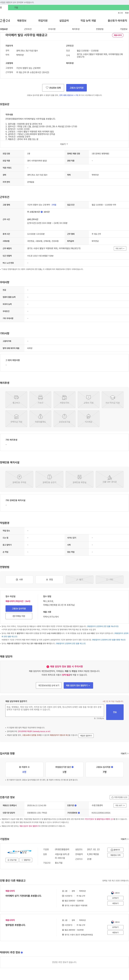
Task: Expand the job description with 더보기
Action: coord(64,144)
